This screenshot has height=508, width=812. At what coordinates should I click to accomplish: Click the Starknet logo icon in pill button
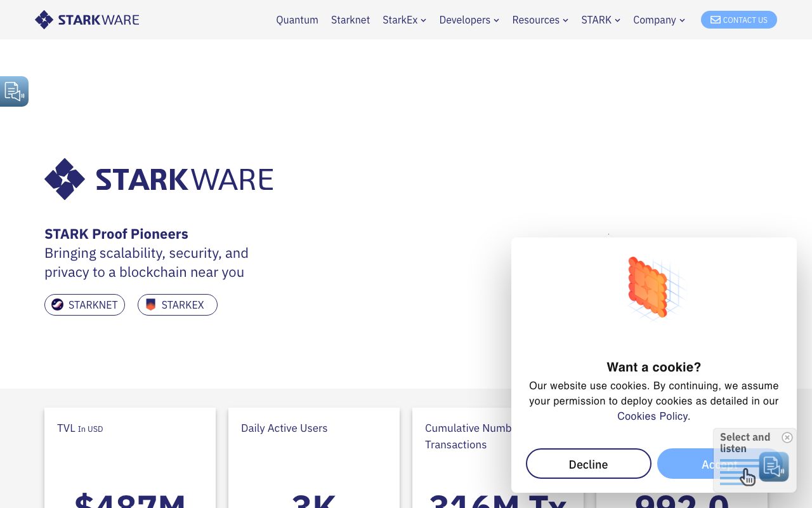pos(57,305)
